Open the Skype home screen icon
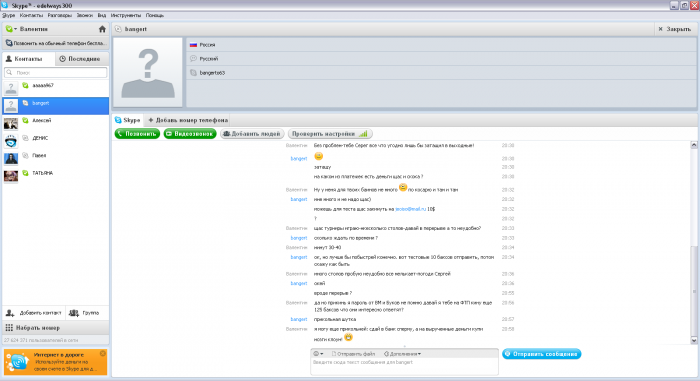The image size is (700, 381). (x=102, y=29)
